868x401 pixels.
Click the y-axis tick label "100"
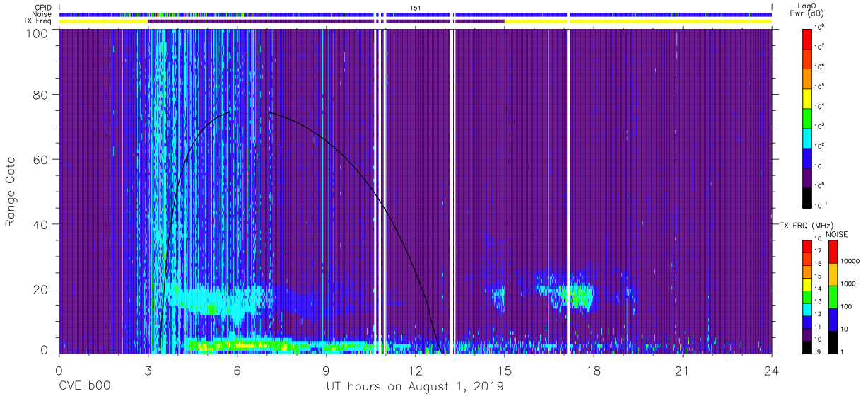(37, 33)
